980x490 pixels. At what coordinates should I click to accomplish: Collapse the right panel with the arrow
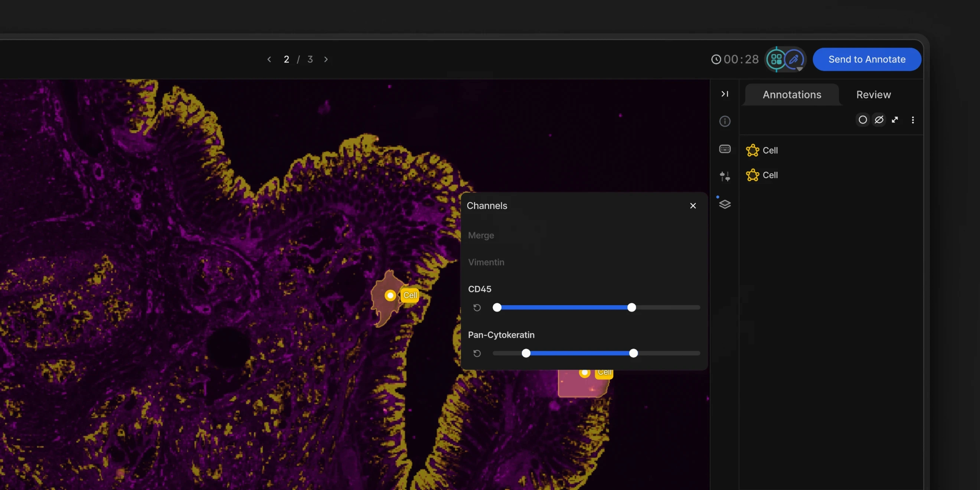(725, 94)
